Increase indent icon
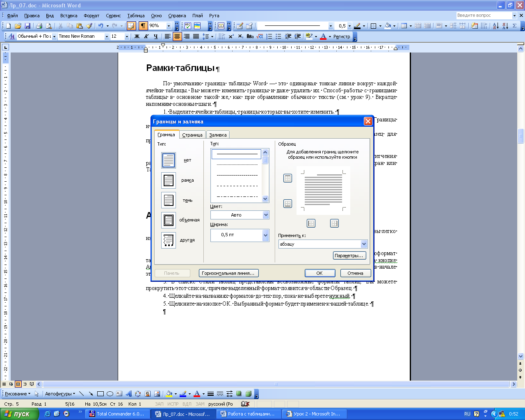This screenshot has width=525, height=420. tap(297, 37)
